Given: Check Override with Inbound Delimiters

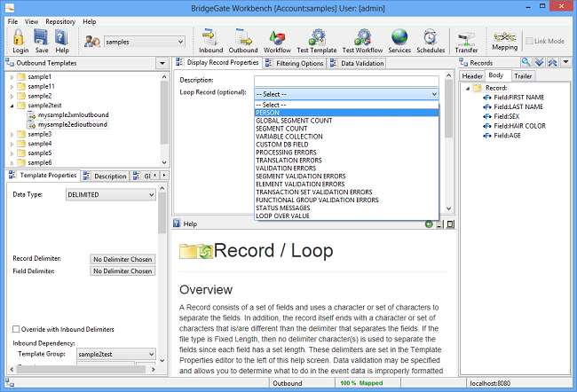Looking at the screenshot, I should tap(16, 329).
